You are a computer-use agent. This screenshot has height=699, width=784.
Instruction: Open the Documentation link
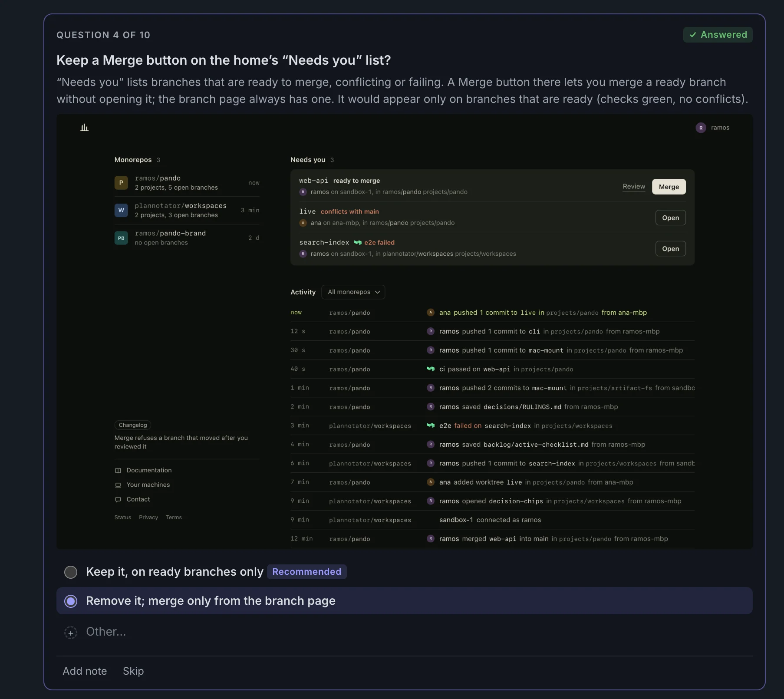pos(149,471)
